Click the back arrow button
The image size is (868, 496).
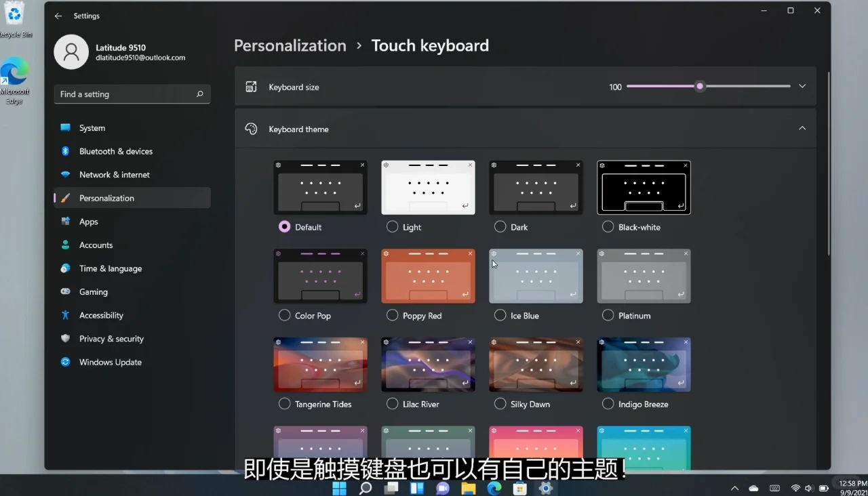click(58, 16)
